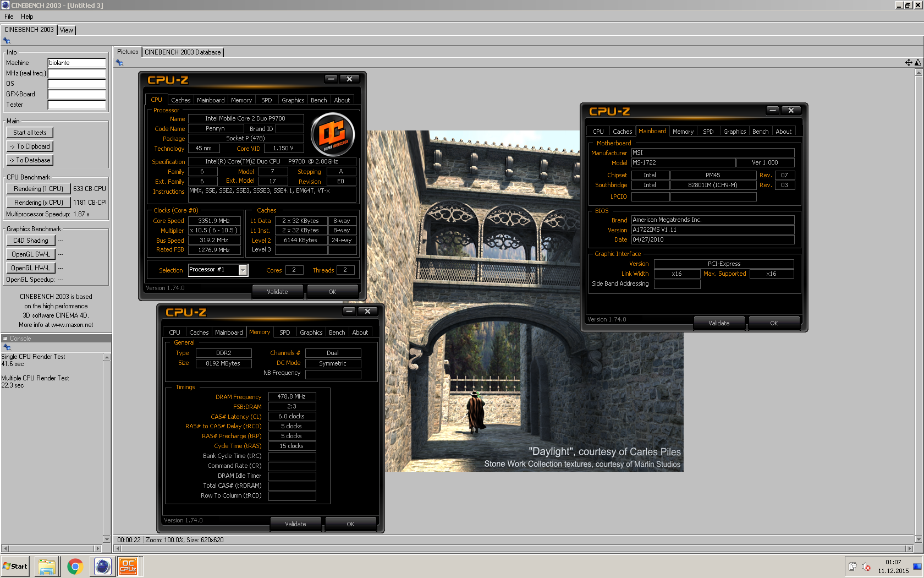Click OK in Memory CPU-Z window
The width and height of the screenshot is (924, 578).
pos(350,524)
